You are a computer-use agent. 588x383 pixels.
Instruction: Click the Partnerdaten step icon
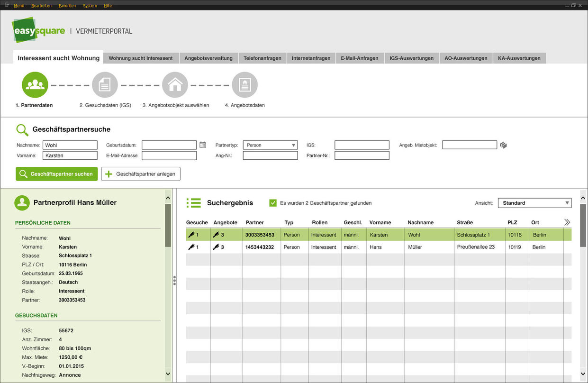pyautogui.click(x=35, y=85)
